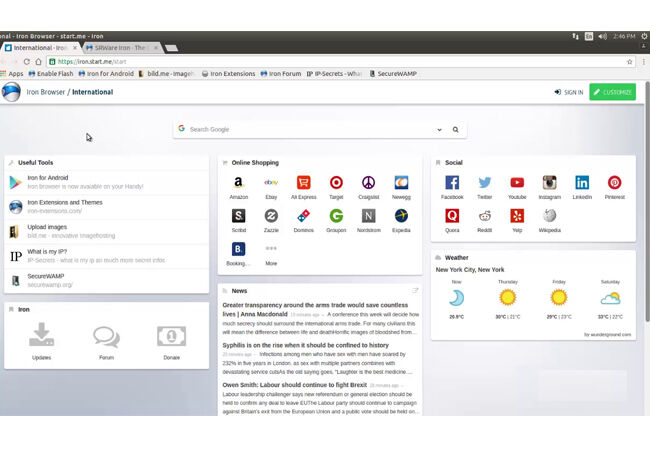The height and width of the screenshot is (450, 650).
Task: Go to the browser home page
Action: pyautogui.click(x=38, y=62)
